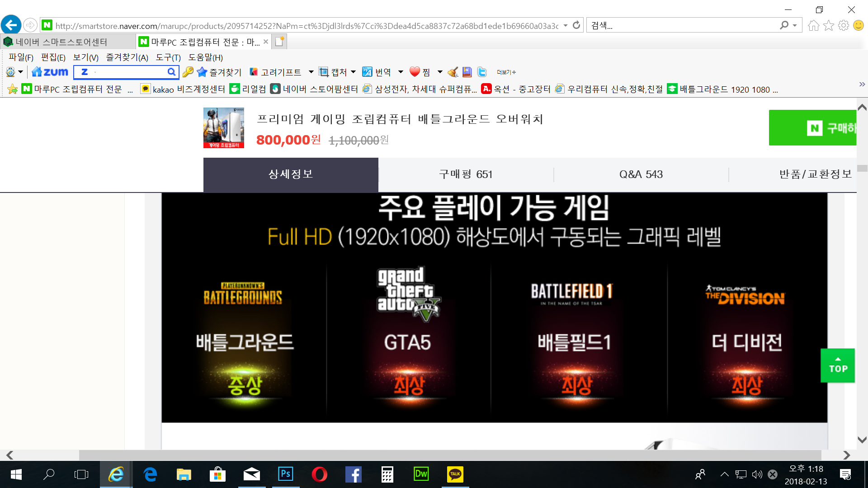Go back using the browser back arrow

click(x=11, y=25)
